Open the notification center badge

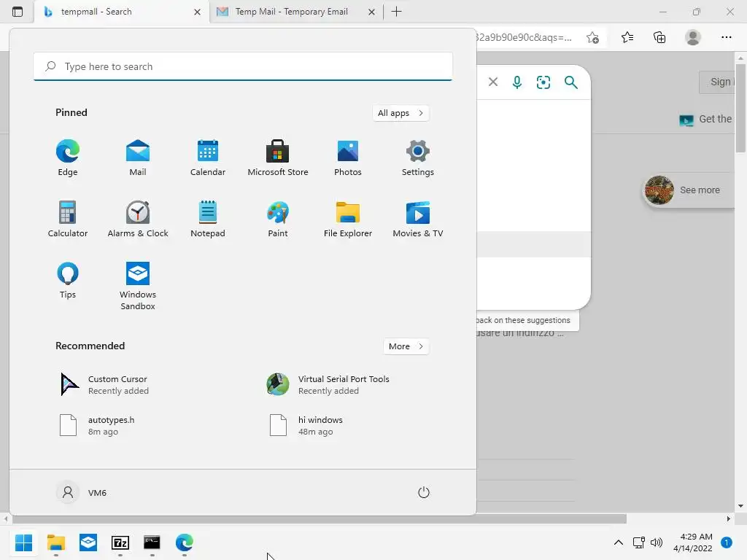(727, 542)
